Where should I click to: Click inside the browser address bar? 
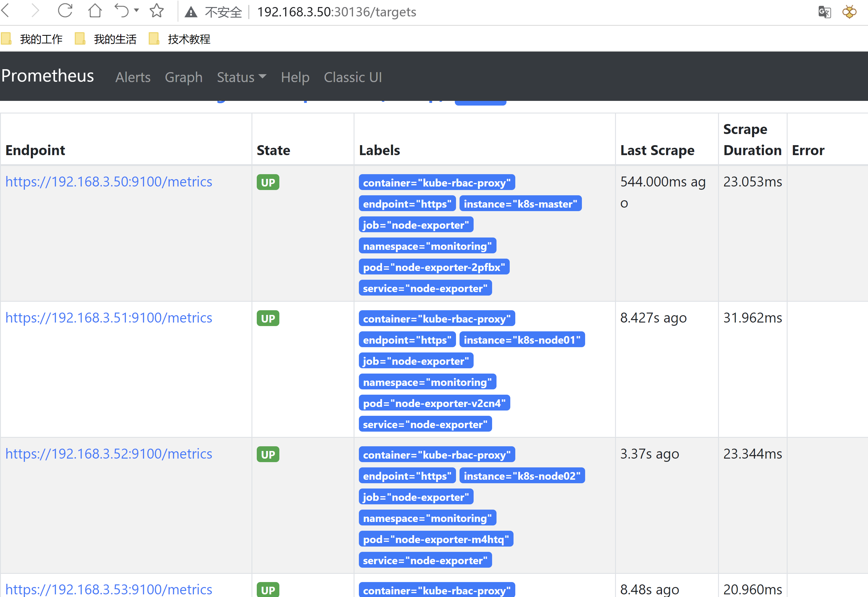487,12
